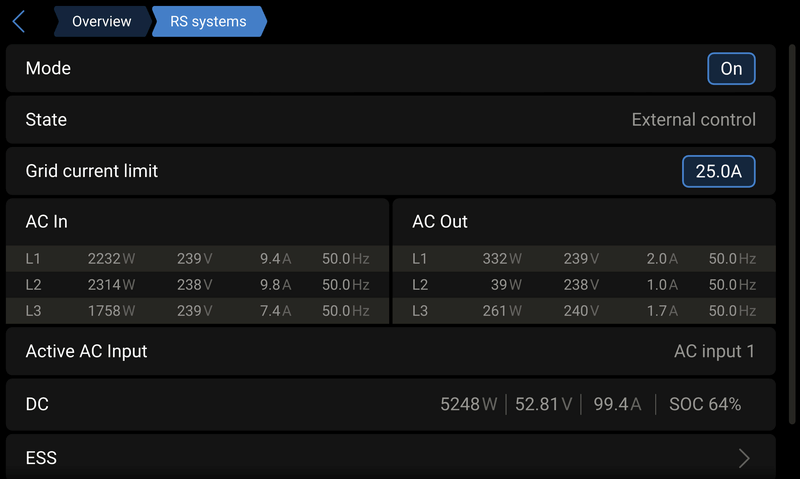Select the AC Out panel header

(583, 221)
